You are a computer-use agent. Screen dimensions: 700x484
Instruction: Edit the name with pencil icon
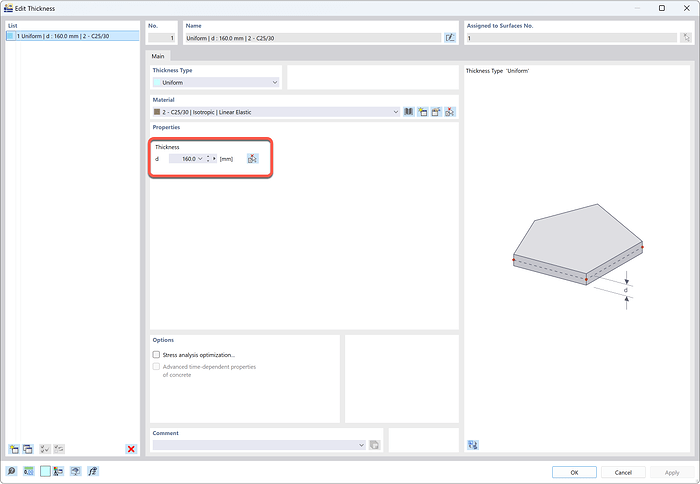pyautogui.click(x=450, y=38)
